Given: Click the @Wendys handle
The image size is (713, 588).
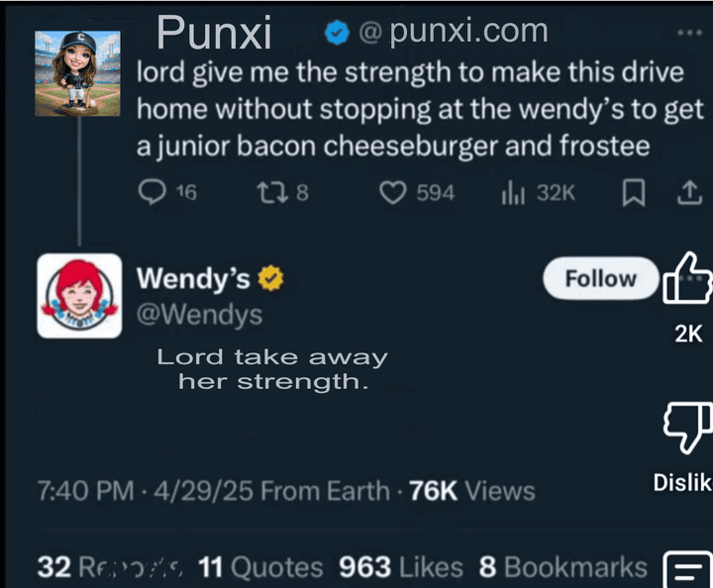Looking at the screenshot, I should tap(199, 316).
